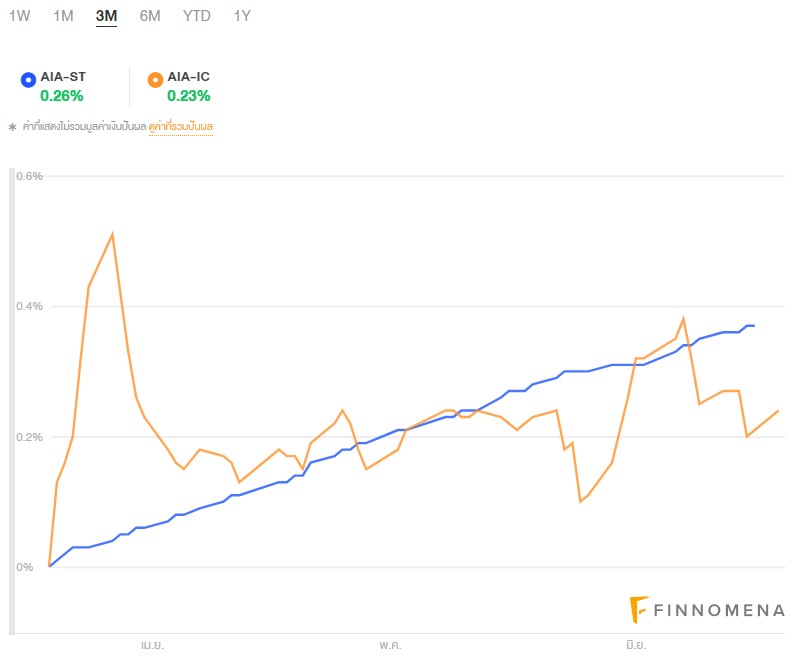The height and width of the screenshot is (662, 803).
Task: Choose the 3M time range
Action: (x=106, y=16)
